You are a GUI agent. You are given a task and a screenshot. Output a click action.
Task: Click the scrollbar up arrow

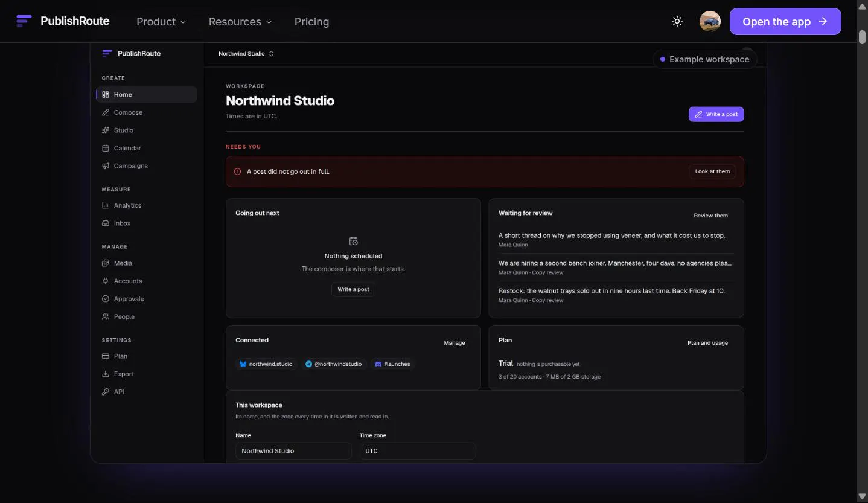pos(862,7)
